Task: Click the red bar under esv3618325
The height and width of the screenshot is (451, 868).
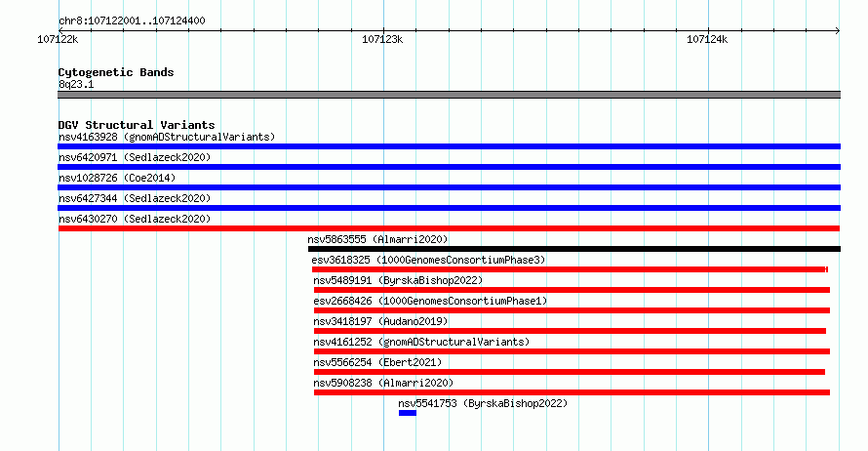Action: click(x=571, y=269)
